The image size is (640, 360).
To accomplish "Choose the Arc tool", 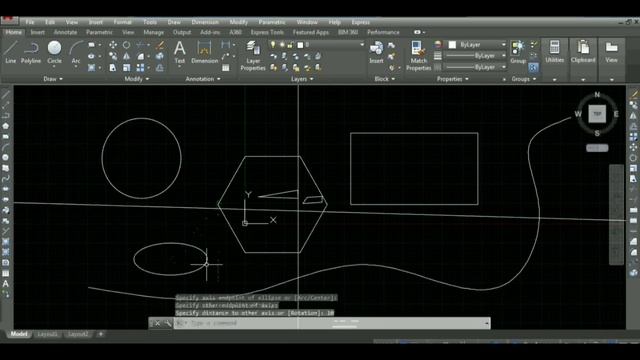I will pos(76,52).
